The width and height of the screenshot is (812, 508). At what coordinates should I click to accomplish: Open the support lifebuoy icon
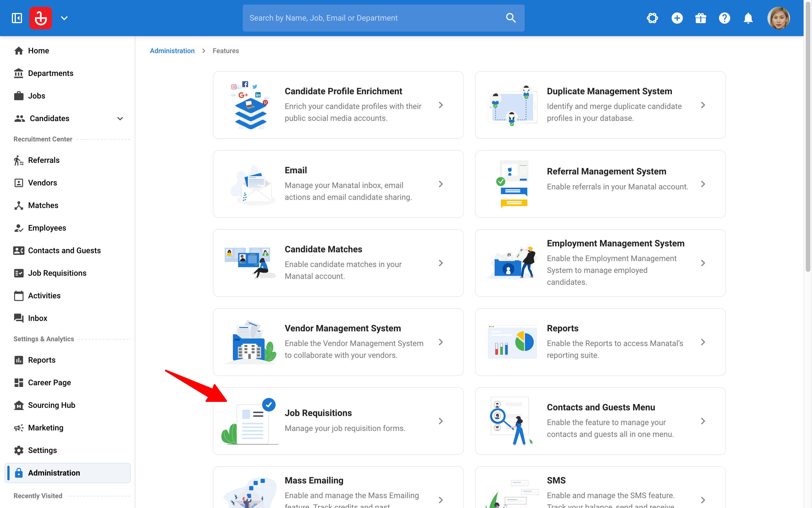coord(652,18)
